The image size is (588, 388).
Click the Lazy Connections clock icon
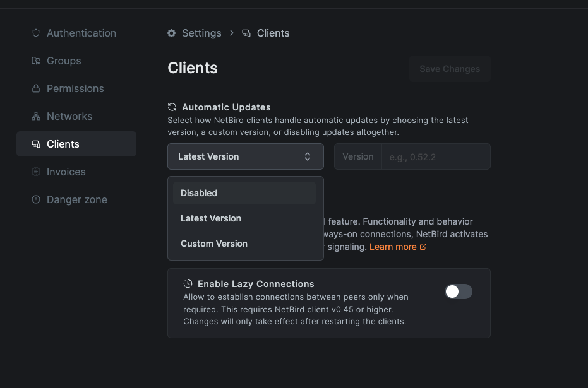tap(188, 284)
